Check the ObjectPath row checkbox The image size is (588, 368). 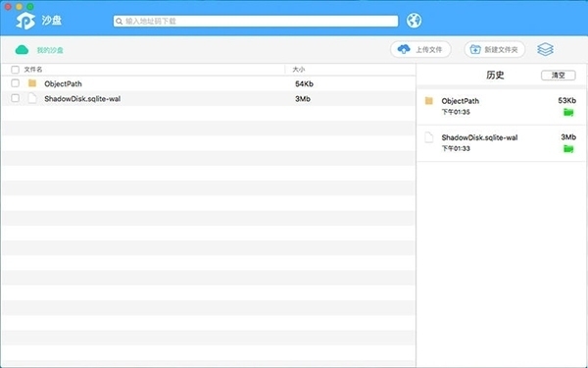pos(15,83)
